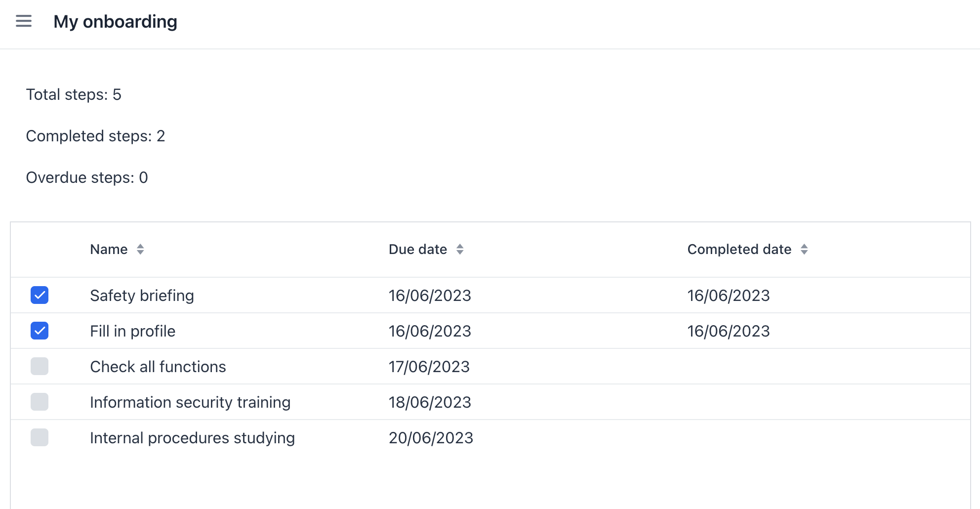Sort table by Completed date header
The height and width of the screenshot is (509, 980).
pos(739,249)
